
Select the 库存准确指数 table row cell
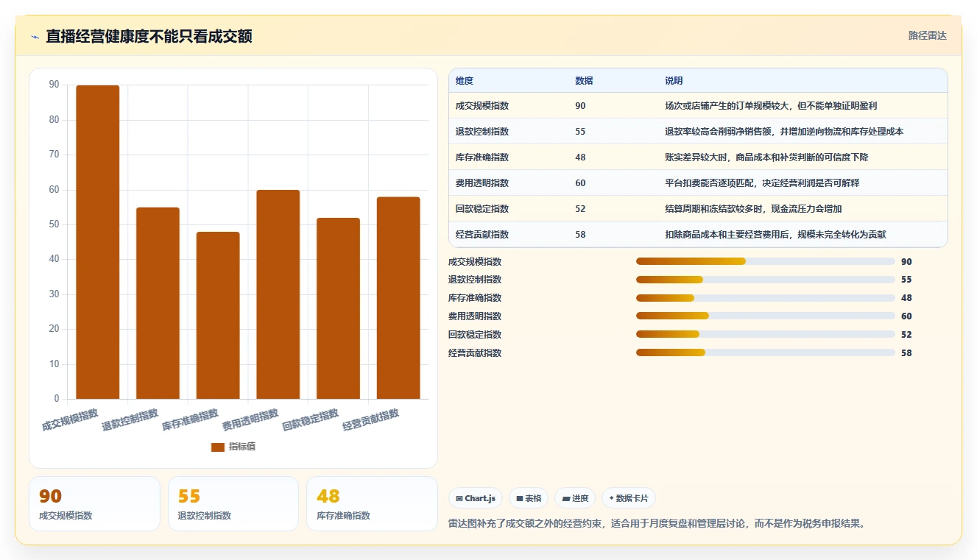click(x=482, y=157)
